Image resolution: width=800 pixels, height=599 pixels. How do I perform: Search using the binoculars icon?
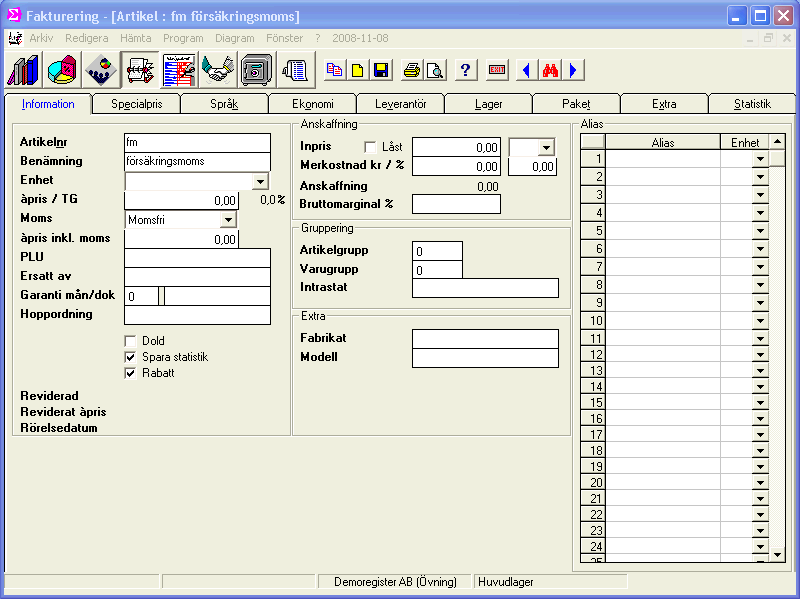click(549, 70)
